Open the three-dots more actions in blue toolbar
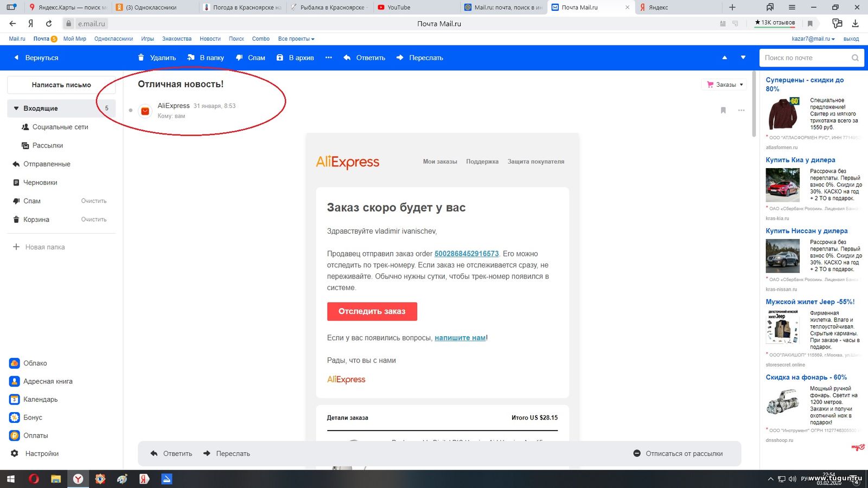 329,57
